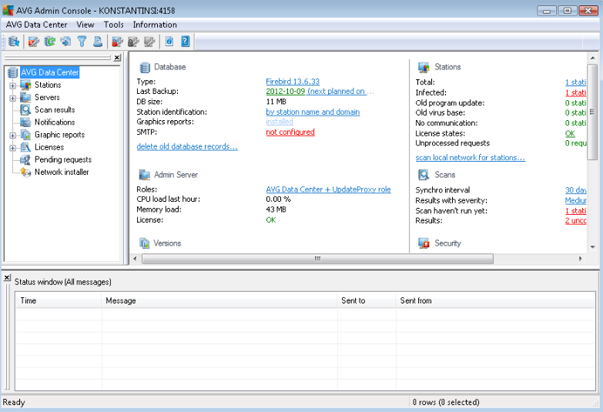
Task: Click the Ready status bar text
Action: coord(14,402)
